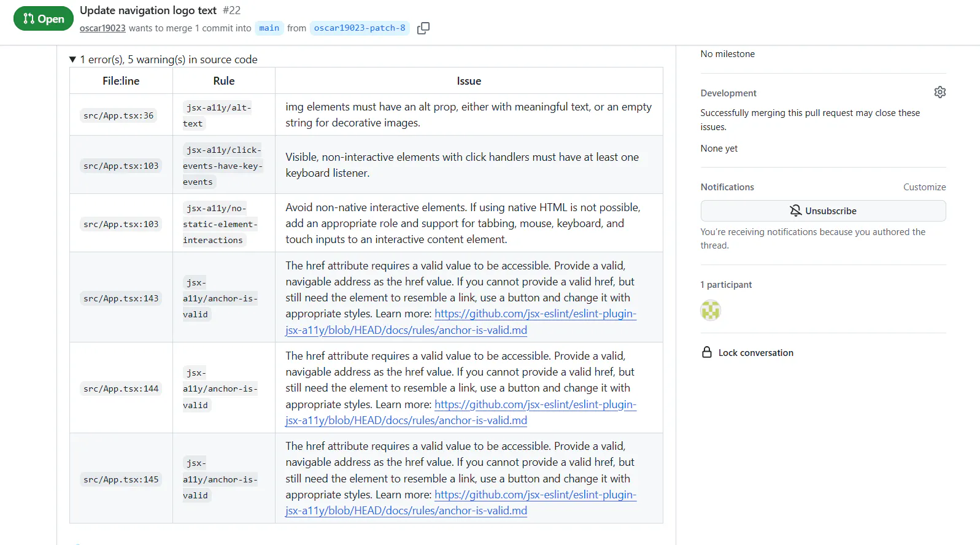Click the jsx-a11y/click-events-have-key-events rule
Image resolution: width=980 pixels, height=545 pixels.
coord(223,166)
